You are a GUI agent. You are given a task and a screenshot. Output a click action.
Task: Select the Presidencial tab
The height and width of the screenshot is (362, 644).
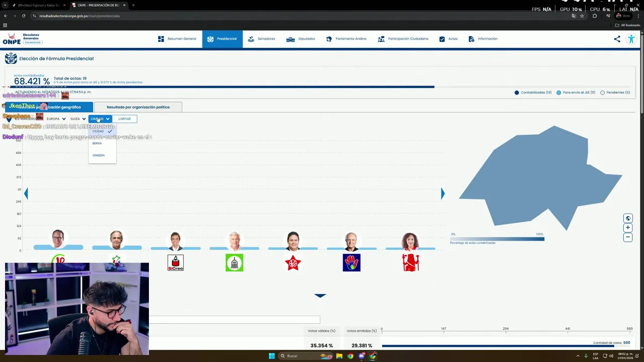[x=222, y=39]
